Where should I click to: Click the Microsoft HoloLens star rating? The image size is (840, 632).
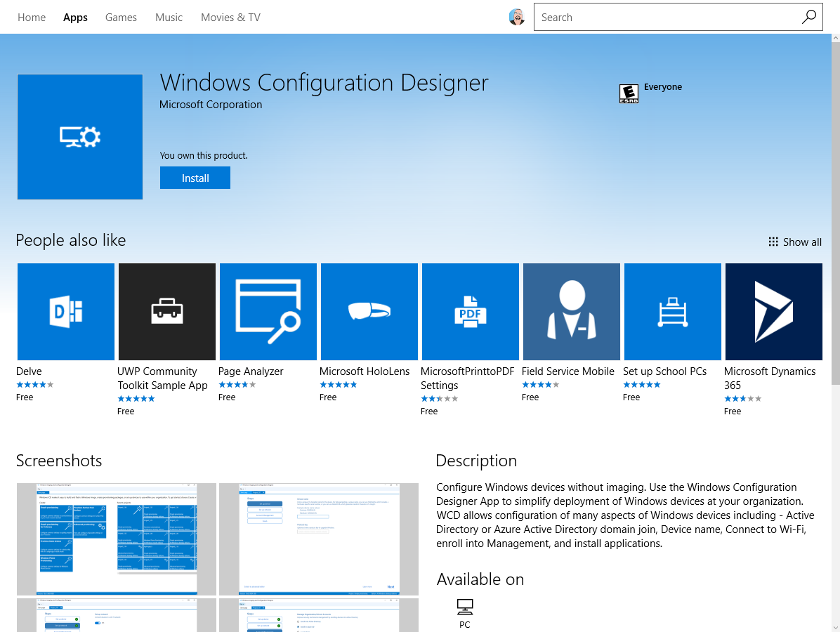click(x=338, y=385)
